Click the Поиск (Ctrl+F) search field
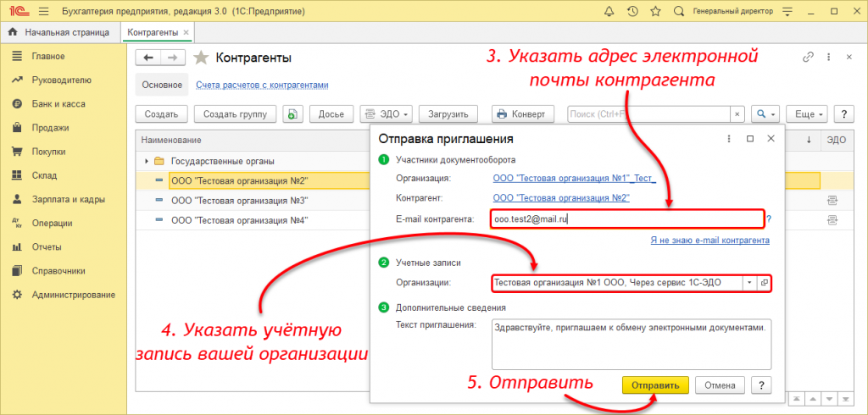Image resolution: width=868 pixels, height=415 pixels. (648, 114)
